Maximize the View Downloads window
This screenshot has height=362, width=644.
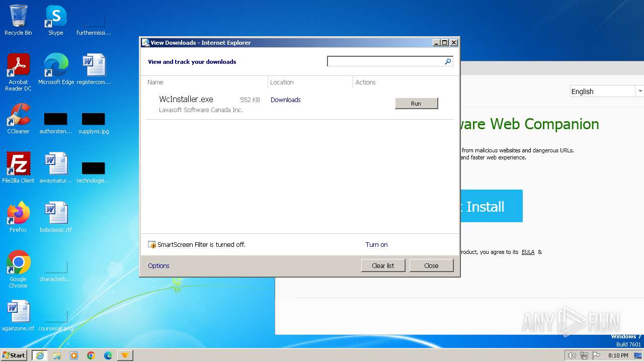click(x=445, y=43)
